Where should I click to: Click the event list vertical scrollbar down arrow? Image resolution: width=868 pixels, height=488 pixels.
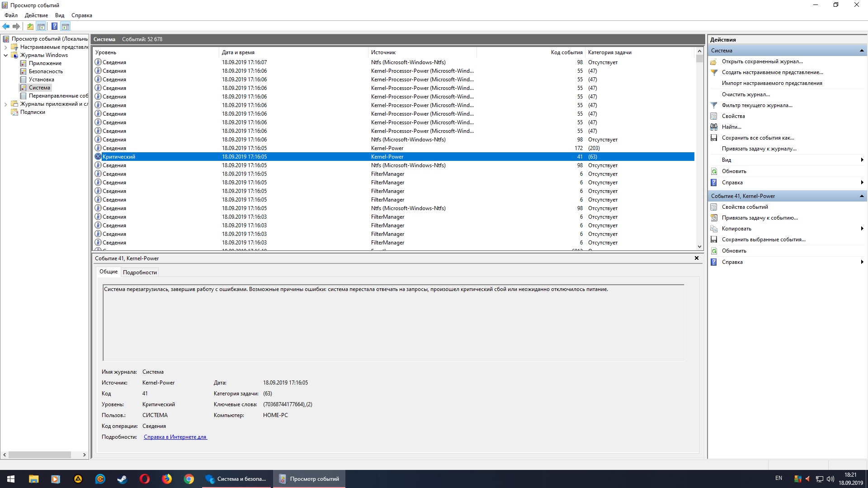pos(699,247)
